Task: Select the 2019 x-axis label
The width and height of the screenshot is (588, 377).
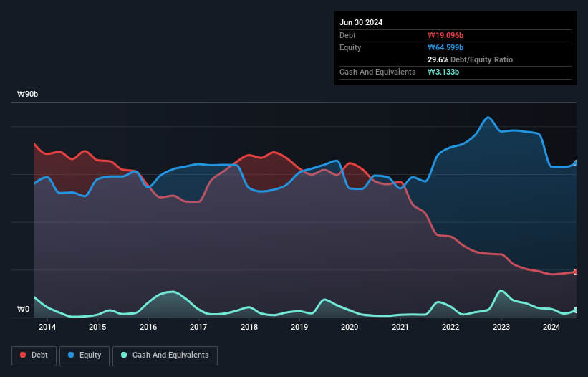Action: [x=299, y=327]
